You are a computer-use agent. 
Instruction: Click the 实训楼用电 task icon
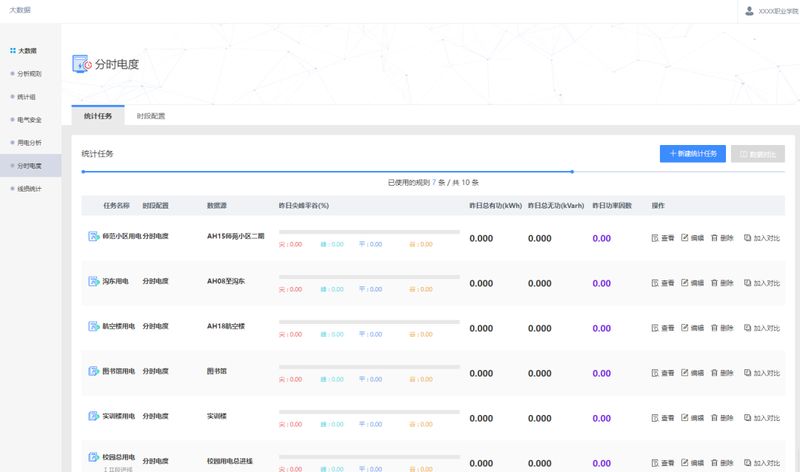point(94,417)
